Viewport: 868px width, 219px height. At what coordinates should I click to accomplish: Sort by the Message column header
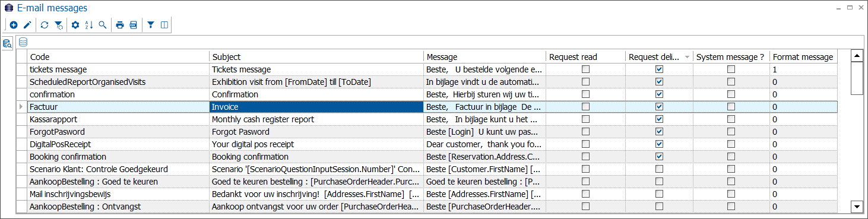point(484,57)
